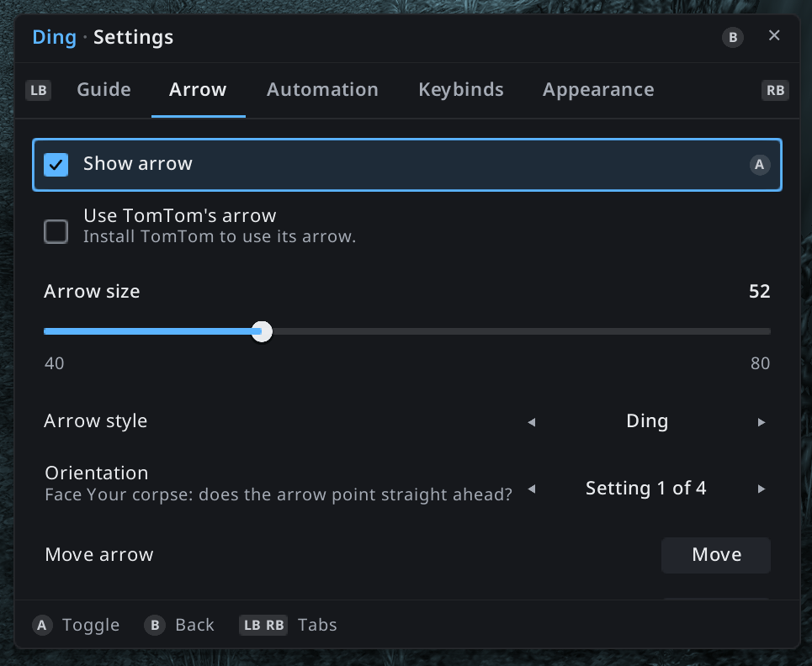Viewport: 812px width, 666px height.
Task: Click the Install TomTom to use its arrow text
Action: [220, 236]
